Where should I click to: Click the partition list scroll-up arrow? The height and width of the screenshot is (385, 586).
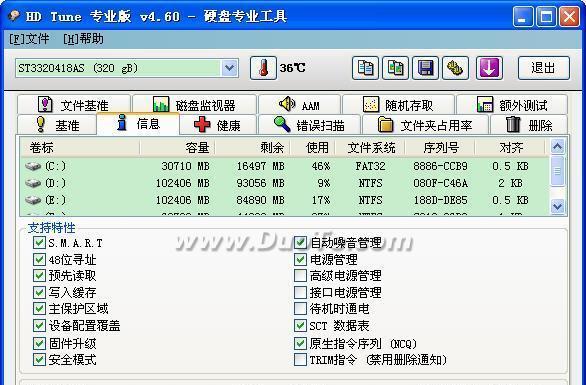pyautogui.click(x=558, y=147)
